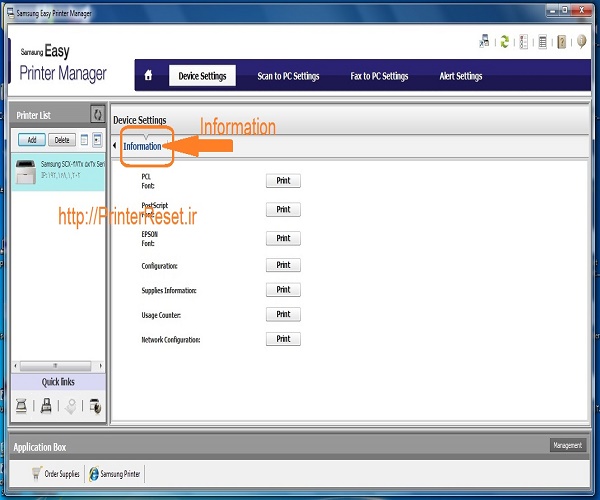
Task: Print the EPSON Font list
Action: coord(283,238)
